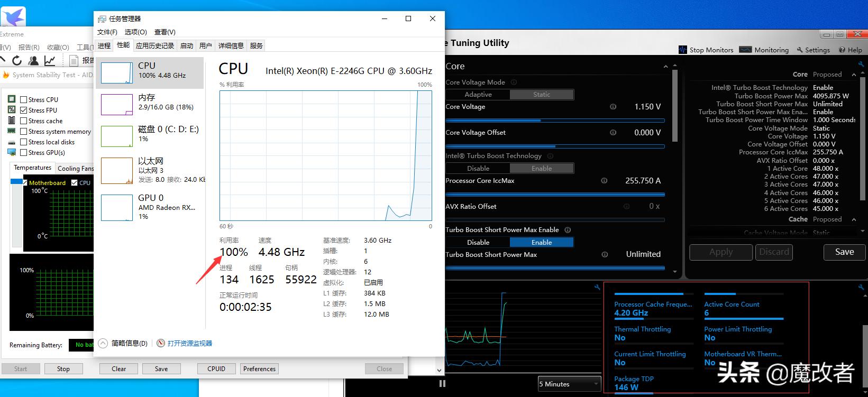Click info icon beside Core Voltage Mode
Screen dimensions: 868x397
point(514,82)
